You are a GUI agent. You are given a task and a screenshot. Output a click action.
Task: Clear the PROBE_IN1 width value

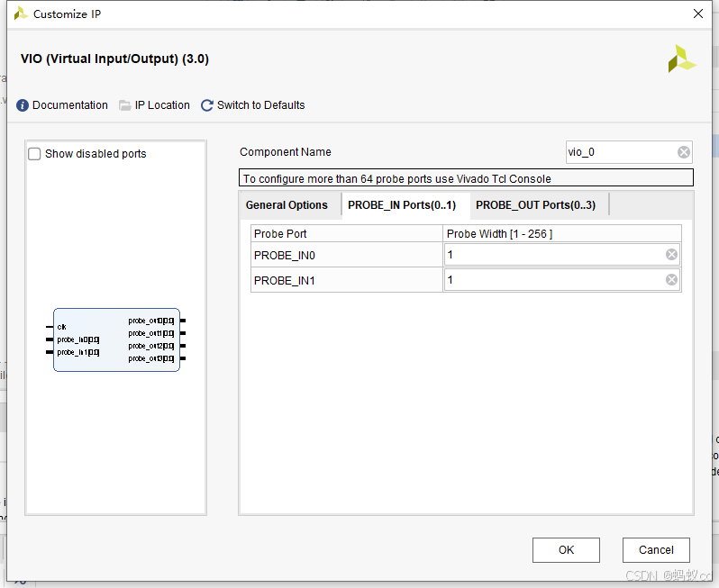[x=672, y=279]
